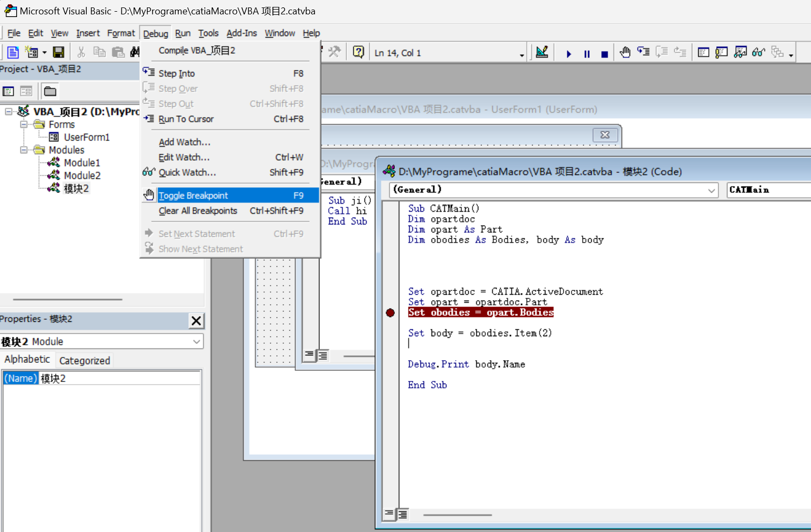
Task: Click Quick Watch glasses toolbar icon
Action: tap(758, 52)
